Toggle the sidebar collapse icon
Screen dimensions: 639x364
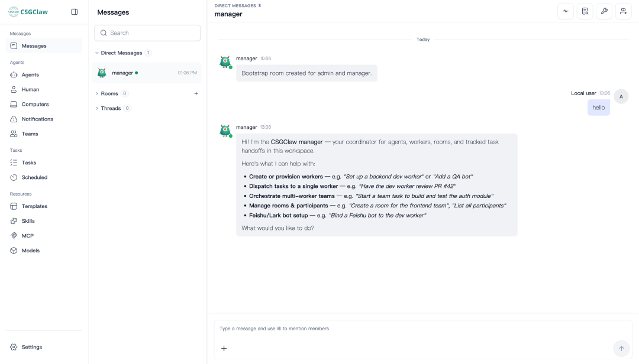click(74, 12)
